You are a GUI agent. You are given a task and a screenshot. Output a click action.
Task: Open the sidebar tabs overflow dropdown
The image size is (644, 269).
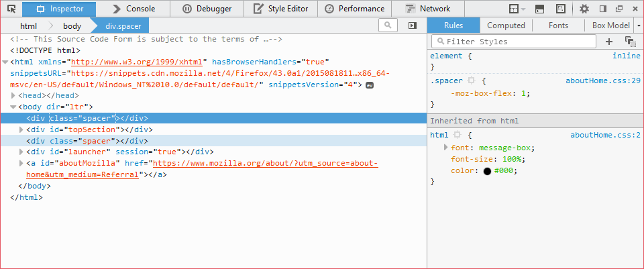[639, 25]
